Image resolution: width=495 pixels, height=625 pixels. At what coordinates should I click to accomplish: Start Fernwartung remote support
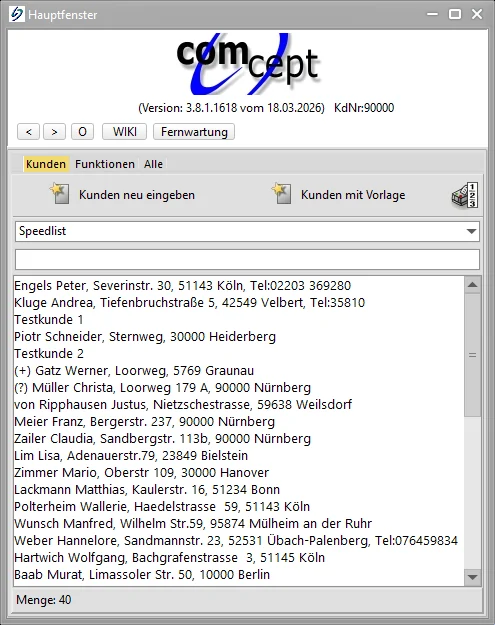(x=194, y=132)
